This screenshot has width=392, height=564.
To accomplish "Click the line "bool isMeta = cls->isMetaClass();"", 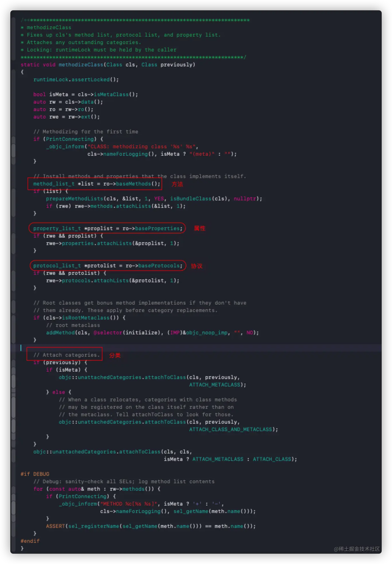I will 86,94.
